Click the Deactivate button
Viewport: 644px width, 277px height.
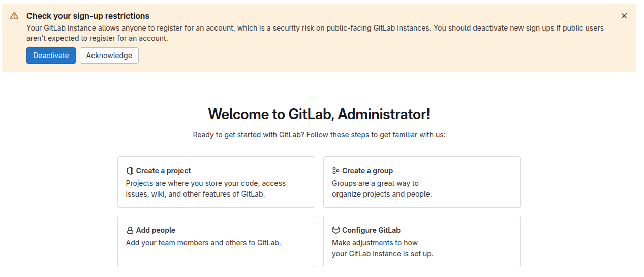point(51,56)
